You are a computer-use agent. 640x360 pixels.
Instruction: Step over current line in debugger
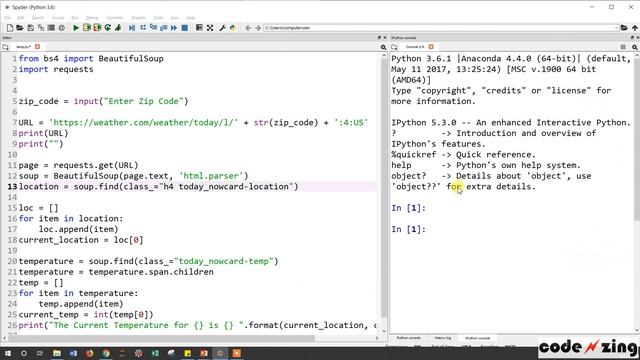pyautogui.click(x=143, y=28)
